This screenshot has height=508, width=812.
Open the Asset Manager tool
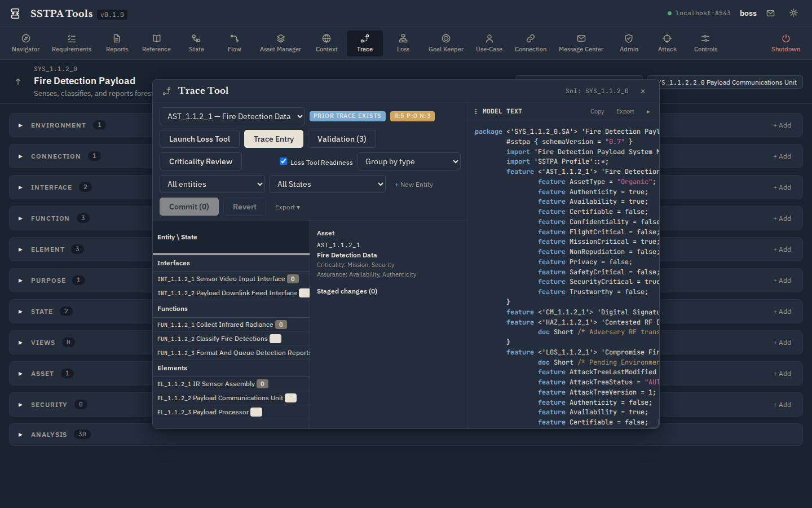click(x=280, y=43)
